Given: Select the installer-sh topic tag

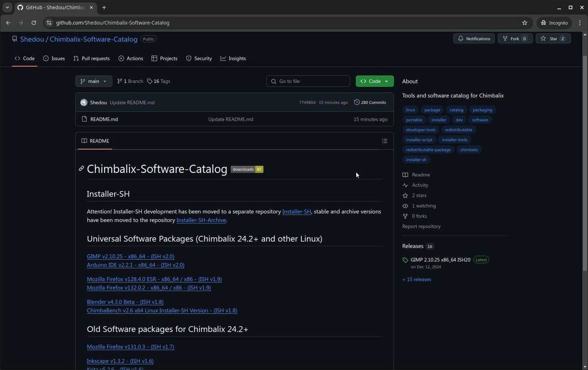Looking at the screenshot, I should [x=416, y=160].
